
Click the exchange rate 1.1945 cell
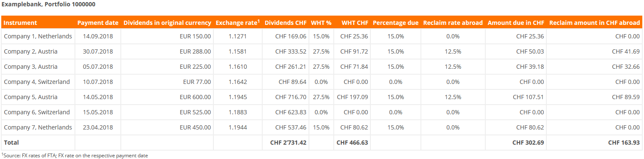(x=238, y=97)
